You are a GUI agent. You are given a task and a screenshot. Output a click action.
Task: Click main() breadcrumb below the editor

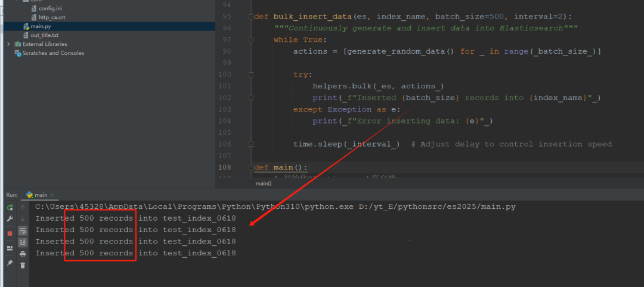(263, 183)
